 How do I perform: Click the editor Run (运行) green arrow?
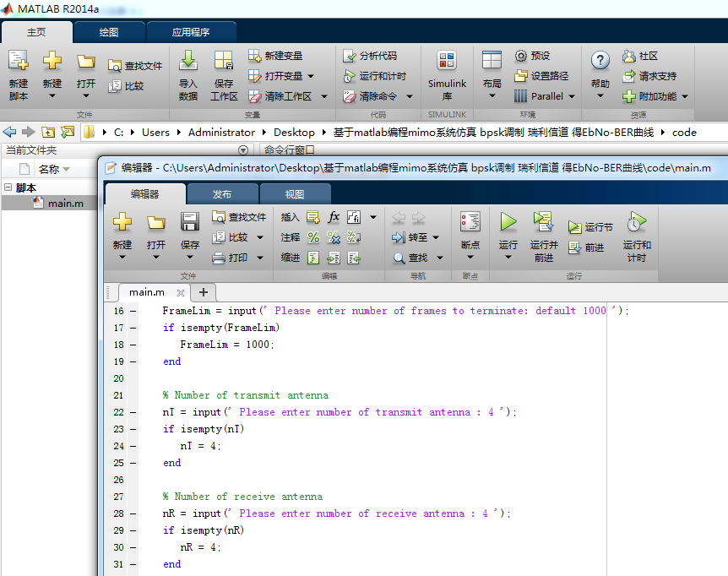point(508,222)
